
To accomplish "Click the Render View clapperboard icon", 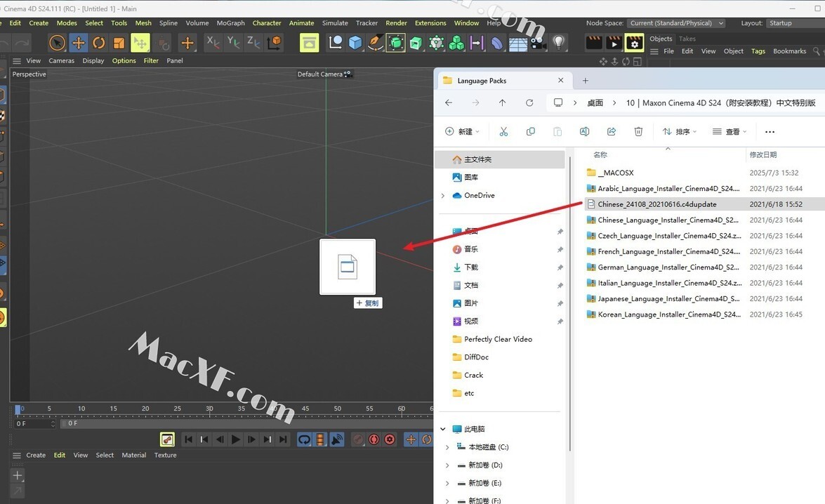I will [593, 43].
